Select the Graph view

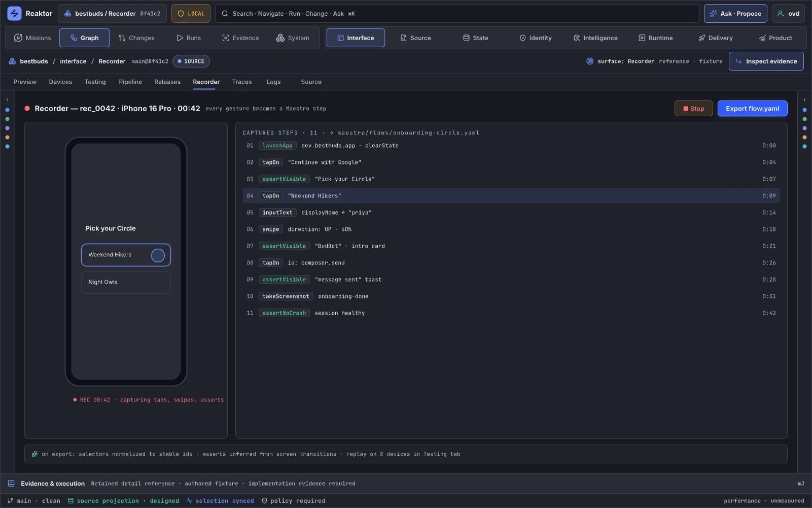(x=84, y=38)
